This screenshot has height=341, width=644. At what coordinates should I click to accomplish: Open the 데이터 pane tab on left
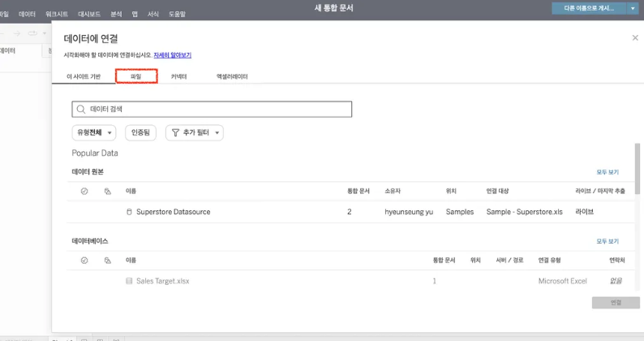(x=7, y=50)
